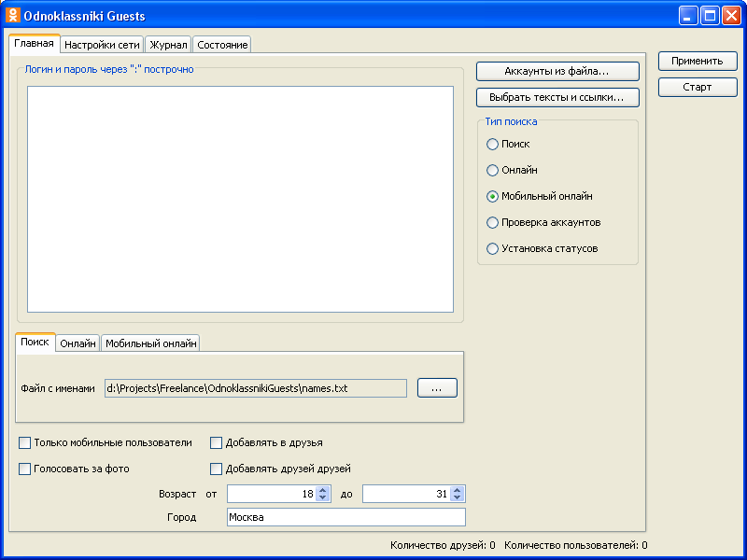Click the Возраст label

coord(177,495)
